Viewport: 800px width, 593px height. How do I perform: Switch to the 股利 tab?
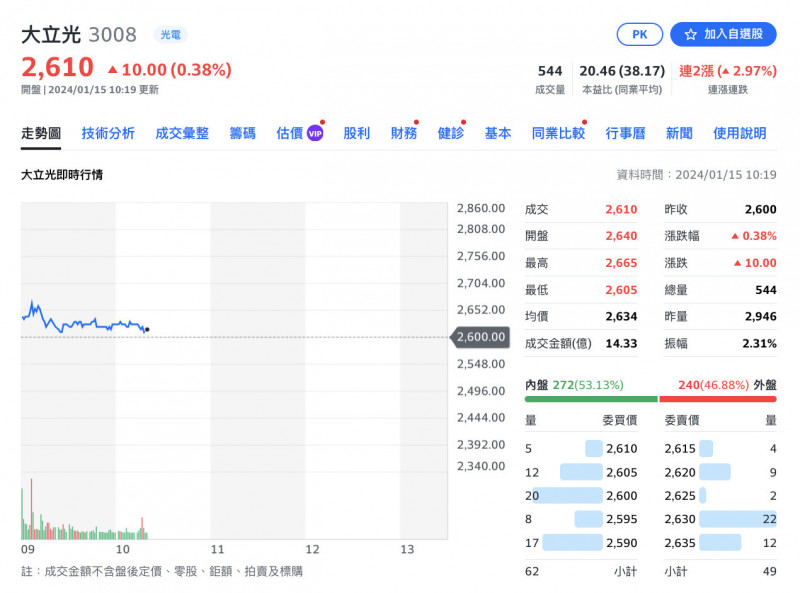357,134
